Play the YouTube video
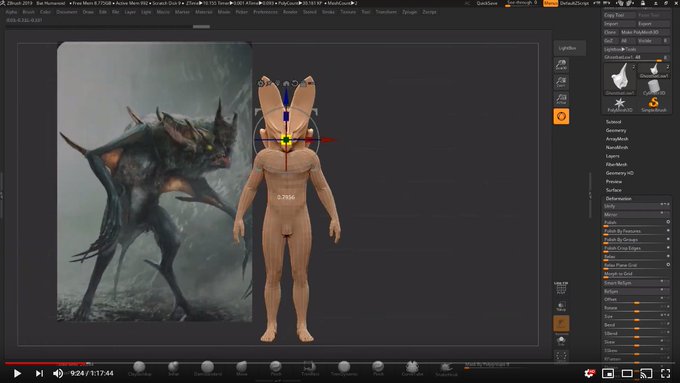 click(x=17, y=373)
